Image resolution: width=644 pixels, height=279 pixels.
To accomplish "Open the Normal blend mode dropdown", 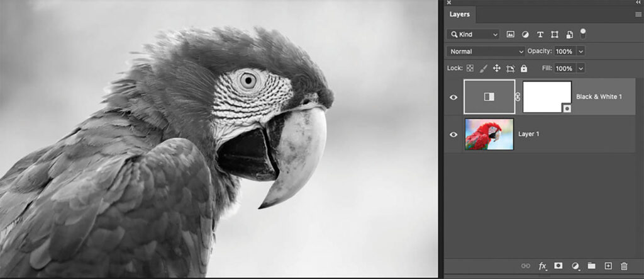I will (x=486, y=51).
